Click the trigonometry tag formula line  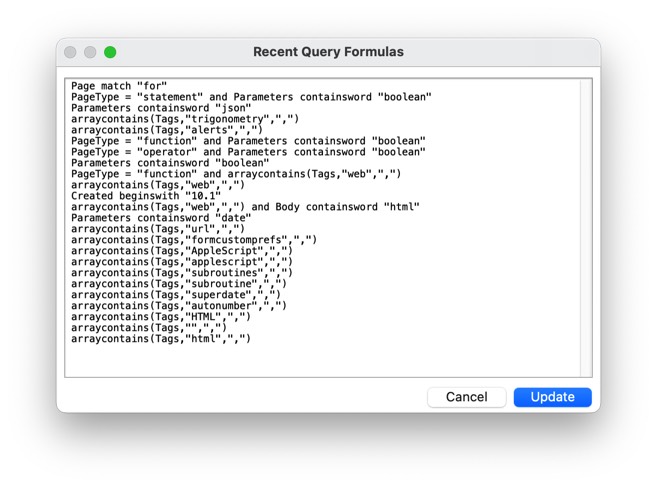(x=185, y=119)
